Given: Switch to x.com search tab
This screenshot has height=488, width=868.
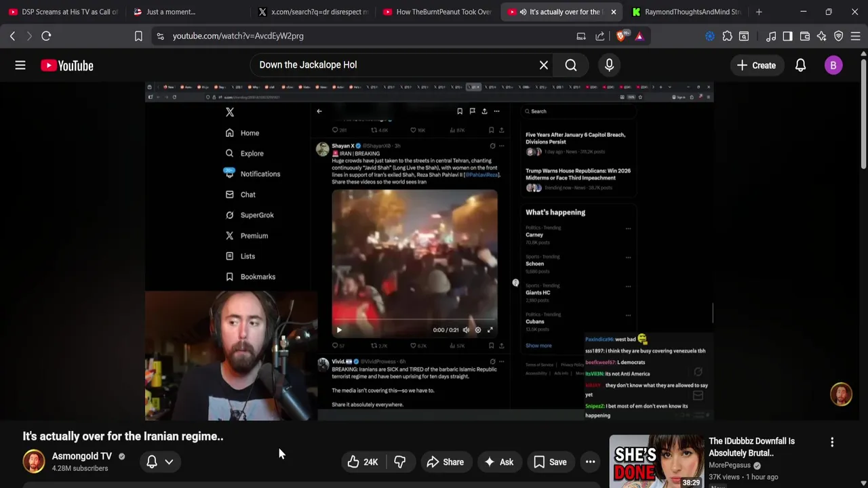Looking at the screenshot, I should point(313,12).
